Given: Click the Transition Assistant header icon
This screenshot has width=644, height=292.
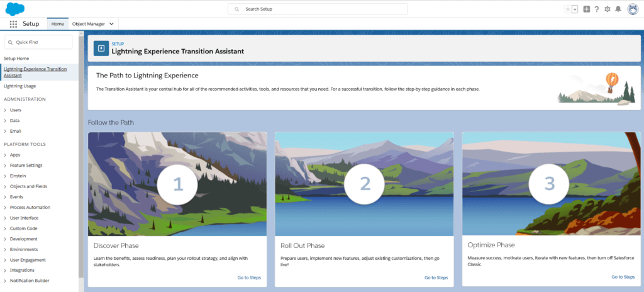Looking at the screenshot, I should 101,48.
